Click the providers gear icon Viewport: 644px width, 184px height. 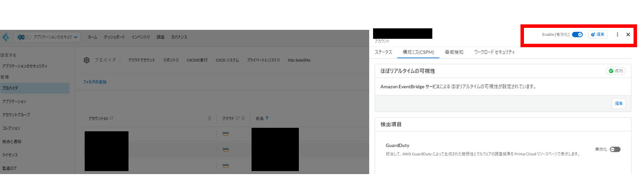(x=86, y=60)
